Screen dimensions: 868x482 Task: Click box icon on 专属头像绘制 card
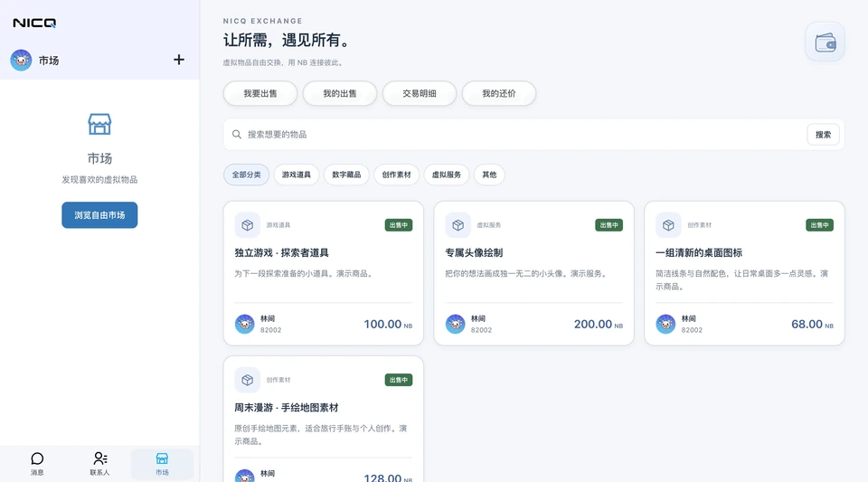pyautogui.click(x=458, y=225)
